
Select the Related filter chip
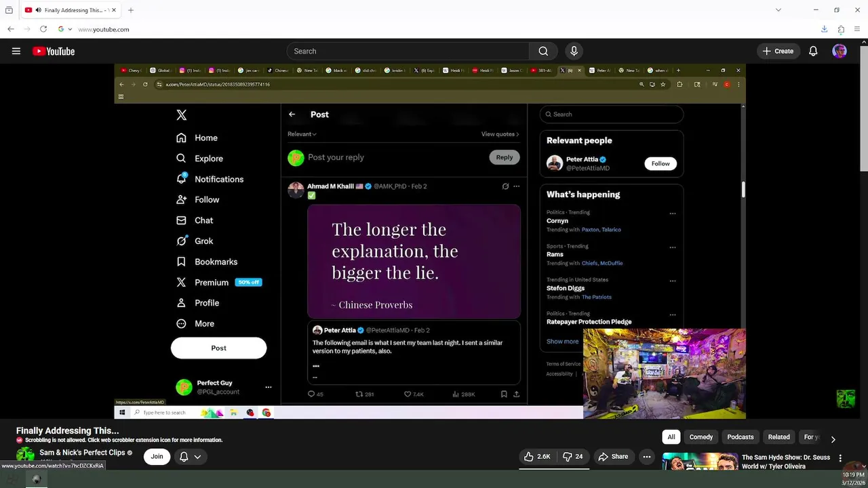click(x=778, y=437)
